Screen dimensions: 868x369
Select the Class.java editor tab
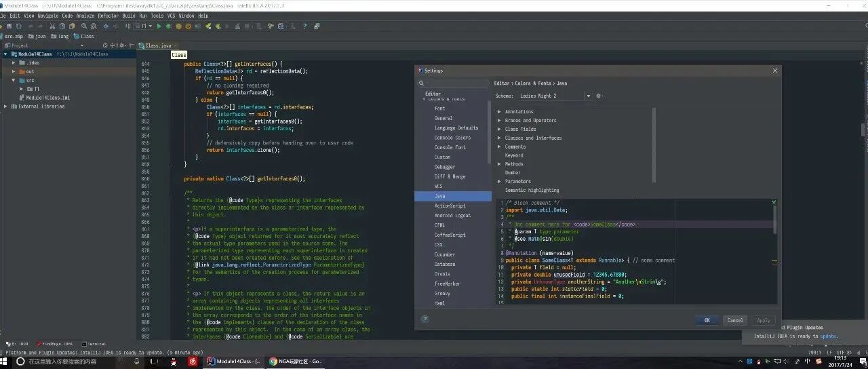158,45
